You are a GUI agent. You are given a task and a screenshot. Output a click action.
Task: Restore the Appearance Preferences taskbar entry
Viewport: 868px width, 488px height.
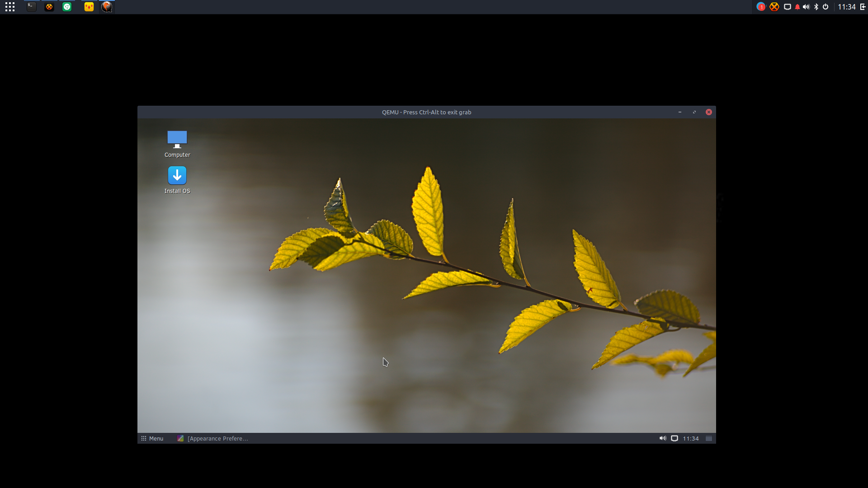pyautogui.click(x=212, y=438)
